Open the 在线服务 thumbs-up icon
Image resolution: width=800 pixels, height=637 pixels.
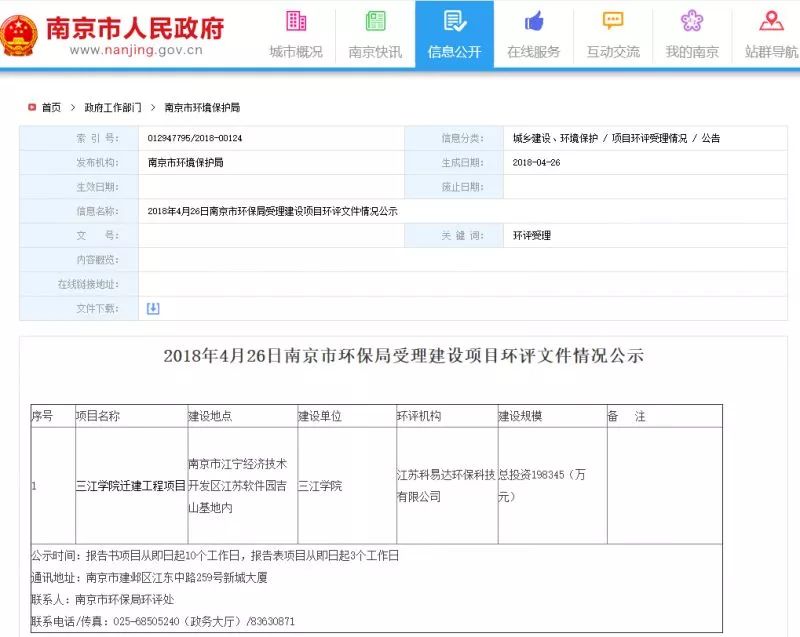(534, 21)
